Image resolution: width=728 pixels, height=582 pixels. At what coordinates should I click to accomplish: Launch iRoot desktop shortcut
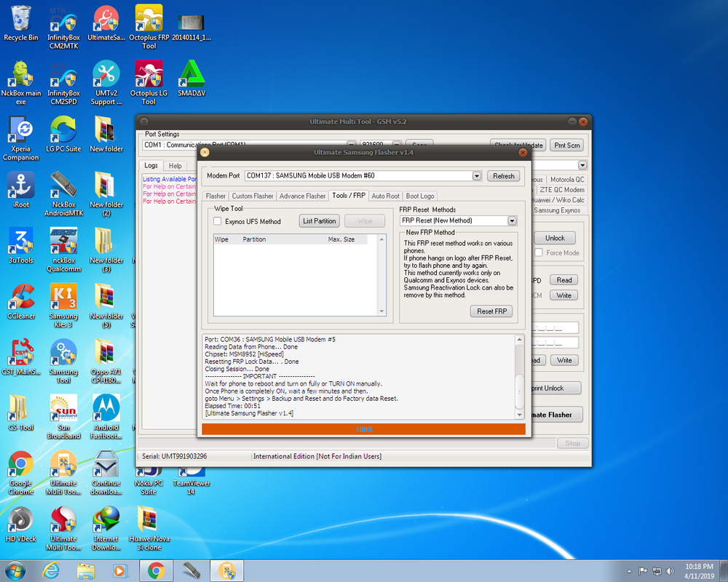click(21, 190)
